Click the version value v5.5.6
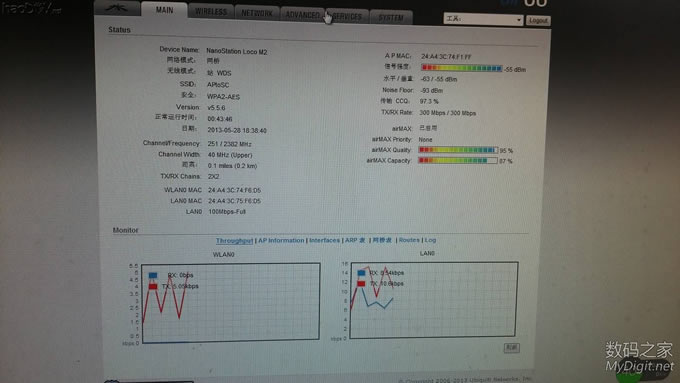The width and height of the screenshot is (680, 383). click(216, 108)
